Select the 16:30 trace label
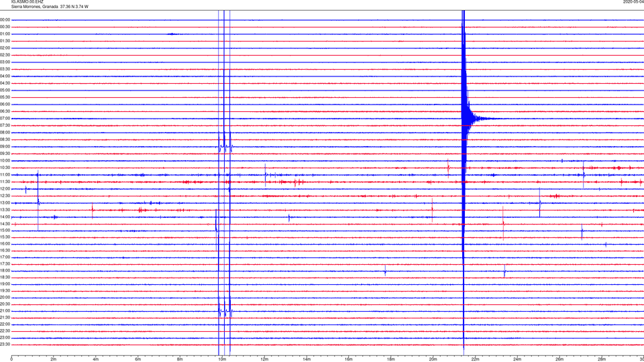This screenshot has height=362, width=644. tap(5, 250)
